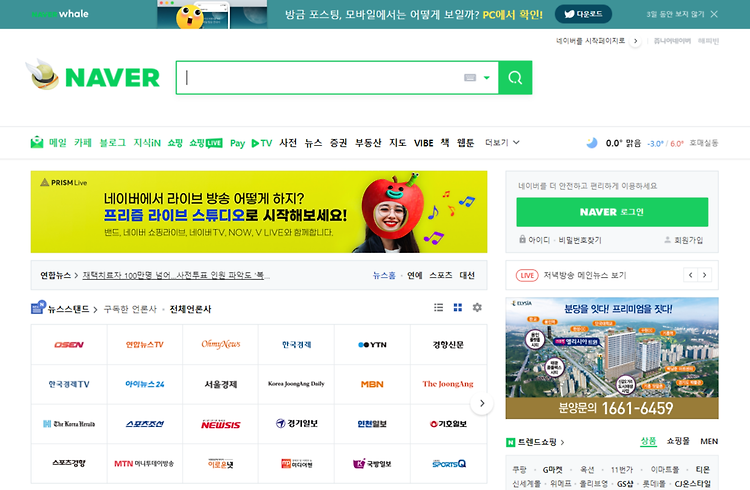Switch newsstand to grid view icon
Image resolution: width=750 pixels, height=490 pixels.
458,308
